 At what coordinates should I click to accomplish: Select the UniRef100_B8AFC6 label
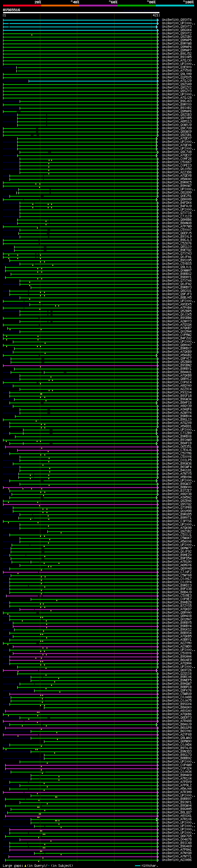pos(176,402)
